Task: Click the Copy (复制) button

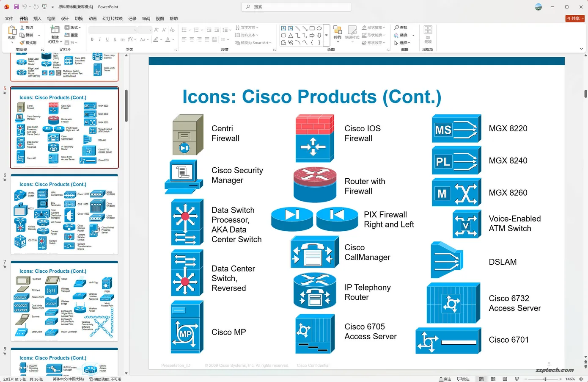Action: click(x=26, y=35)
